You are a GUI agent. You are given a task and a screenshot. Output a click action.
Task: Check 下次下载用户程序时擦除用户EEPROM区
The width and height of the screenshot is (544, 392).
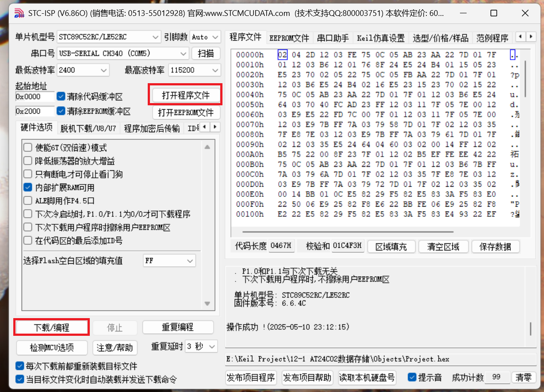pos(28,227)
